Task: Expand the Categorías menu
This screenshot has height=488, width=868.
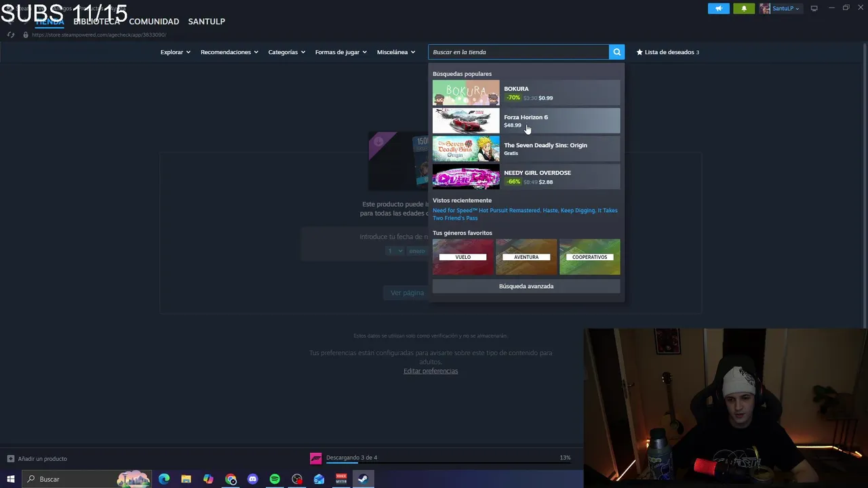Action: (x=286, y=52)
